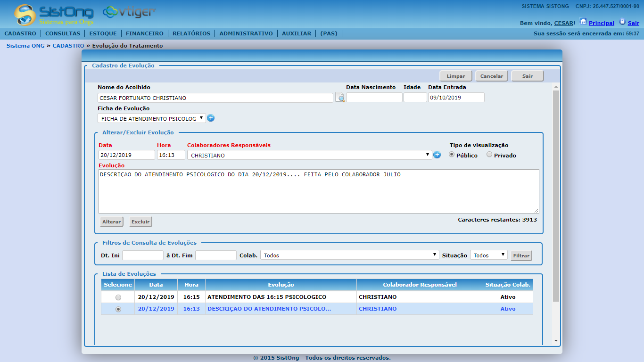Screen dimensions: 644x362
Task: Open the CADASTRO menu
Action: click(x=20, y=33)
